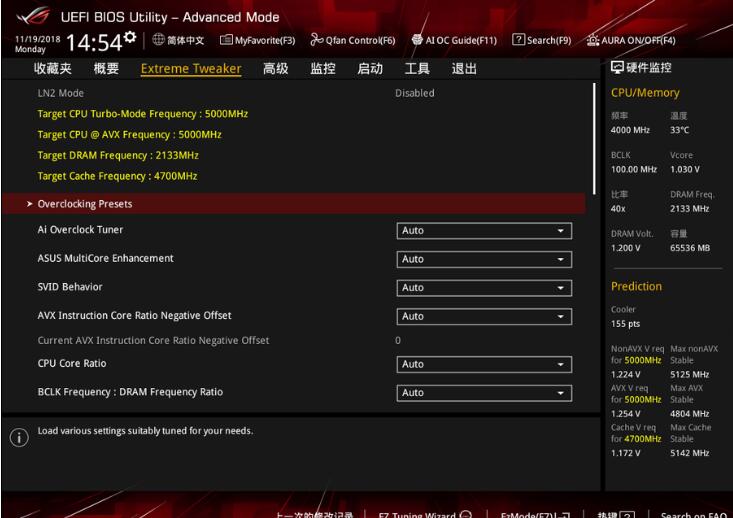Click Prediction heading in monitor panel
The image size is (733, 518).
(x=636, y=286)
